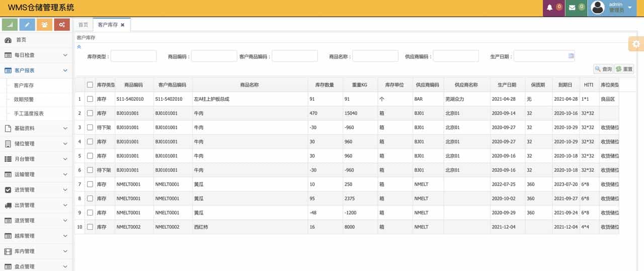Go to 首页 in the sidebar

point(21,40)
